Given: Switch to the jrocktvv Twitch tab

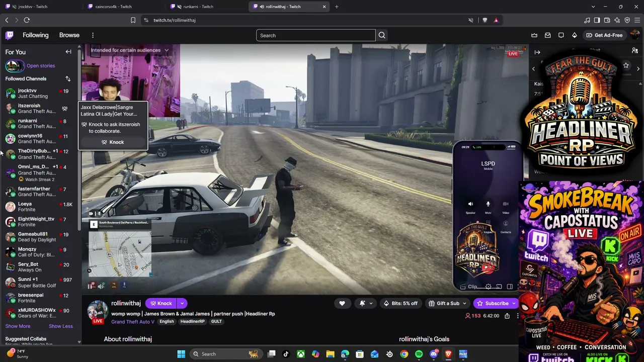Looking at the screenshot, I should (41, 7).
